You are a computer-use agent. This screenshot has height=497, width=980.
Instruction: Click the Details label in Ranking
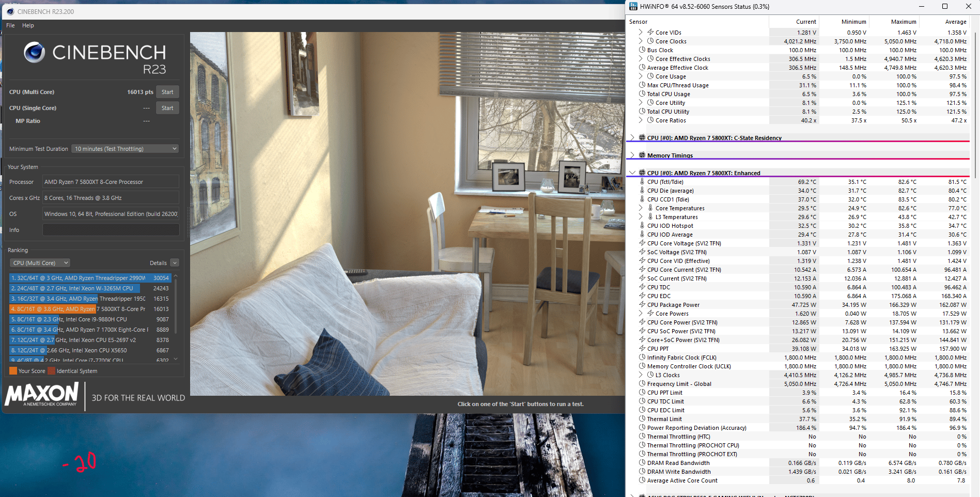(158, 263)
